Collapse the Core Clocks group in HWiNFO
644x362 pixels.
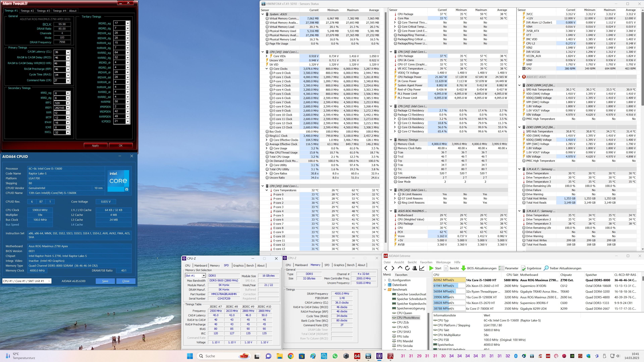[267, 69]
